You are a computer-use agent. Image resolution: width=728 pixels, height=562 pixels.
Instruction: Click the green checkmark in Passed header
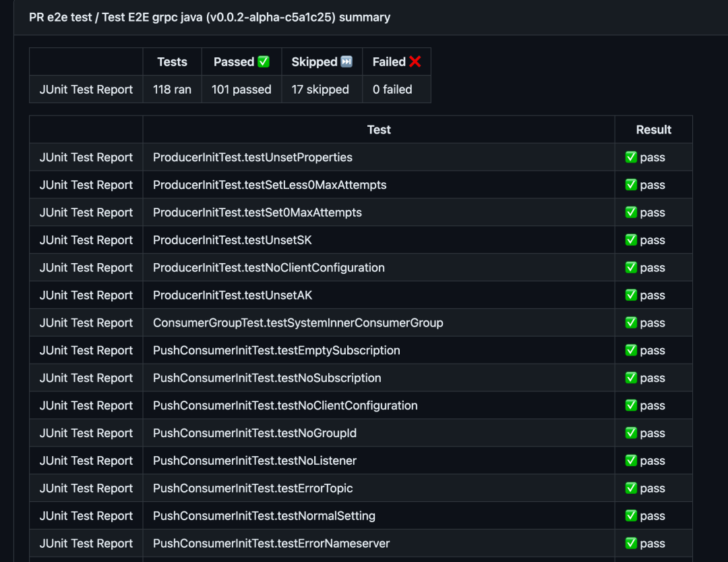(264, 62)
